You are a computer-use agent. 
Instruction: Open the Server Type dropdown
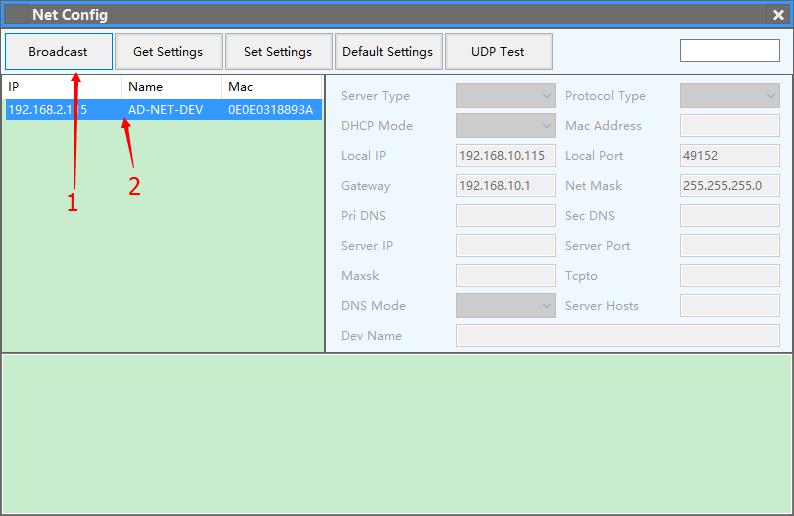(505, 96)
